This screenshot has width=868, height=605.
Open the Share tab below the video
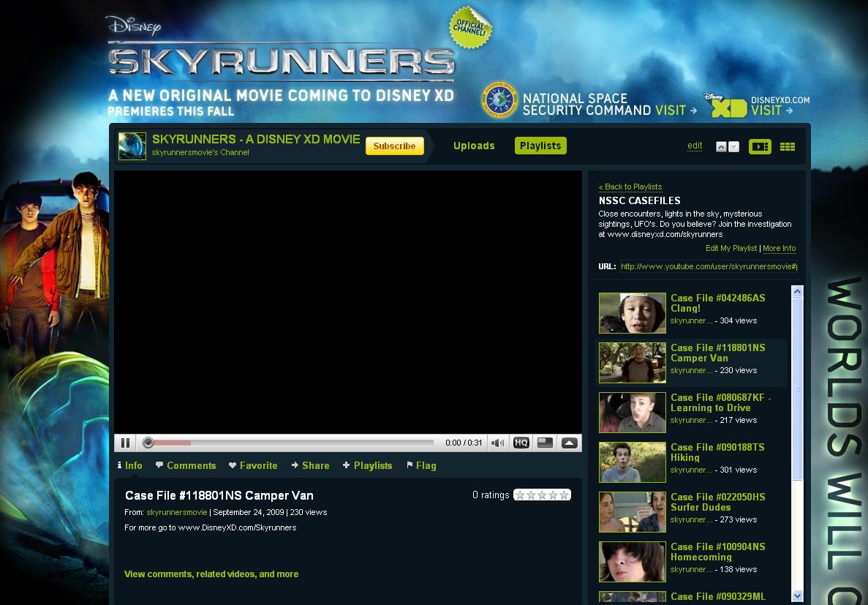pyautogui.click(x=311, y=465)
